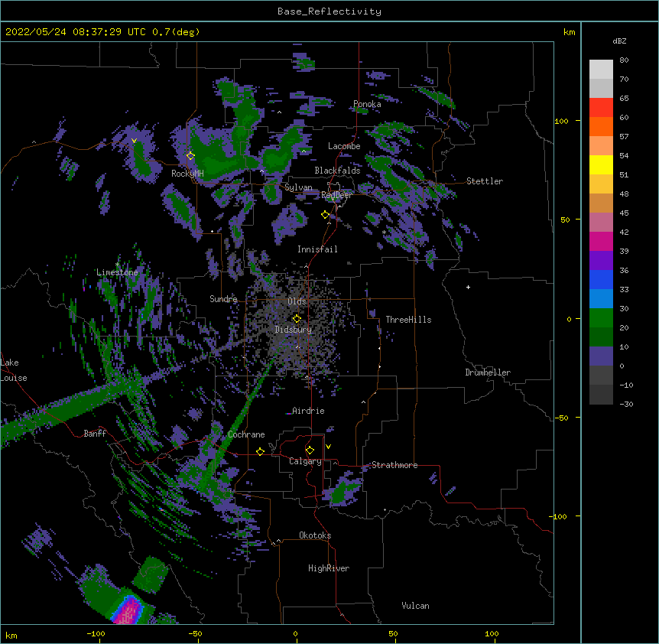This screenshot has width=659, height=644.
Task: Click the 2022/05/24 08:37:29 UTC timestamp
Action: point(76,32)
